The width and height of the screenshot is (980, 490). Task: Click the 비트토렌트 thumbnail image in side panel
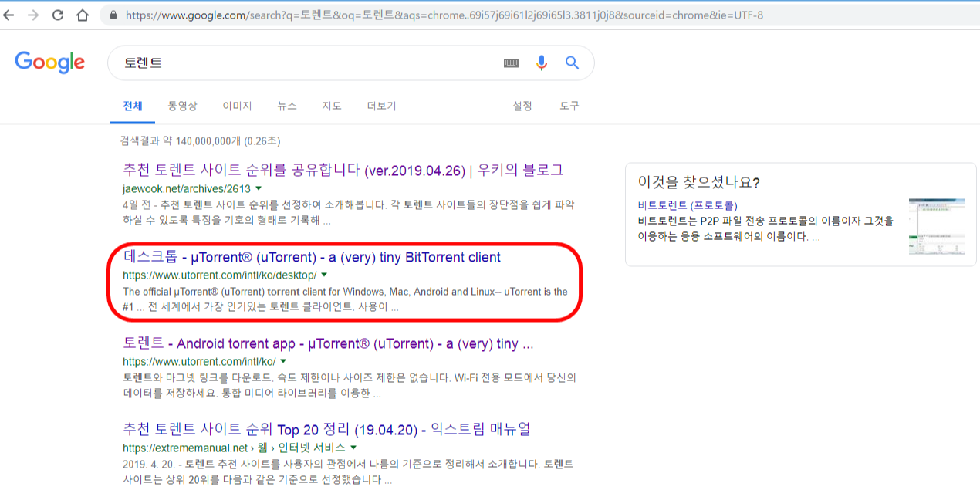936,226
